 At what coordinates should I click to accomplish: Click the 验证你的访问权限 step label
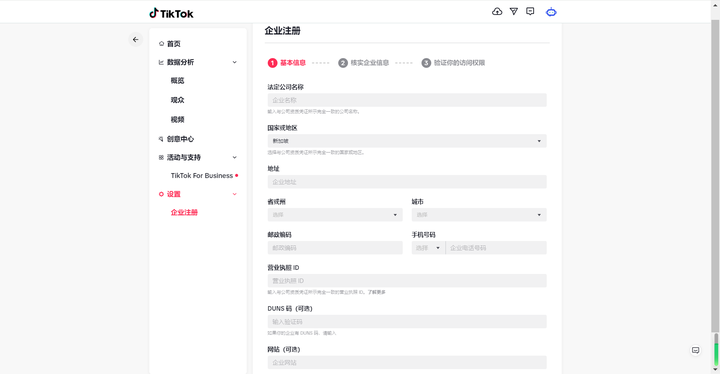[459, 63]
